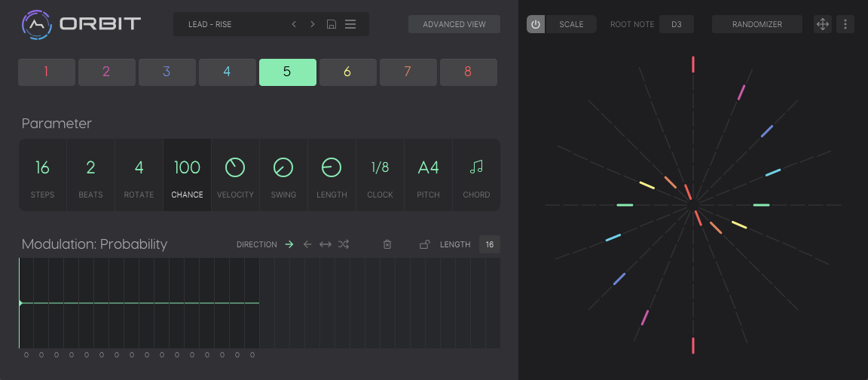Open the Chord parameter note icon
Image resolution: width=868 pixels, height=380 pixels.
click(476, 167)
